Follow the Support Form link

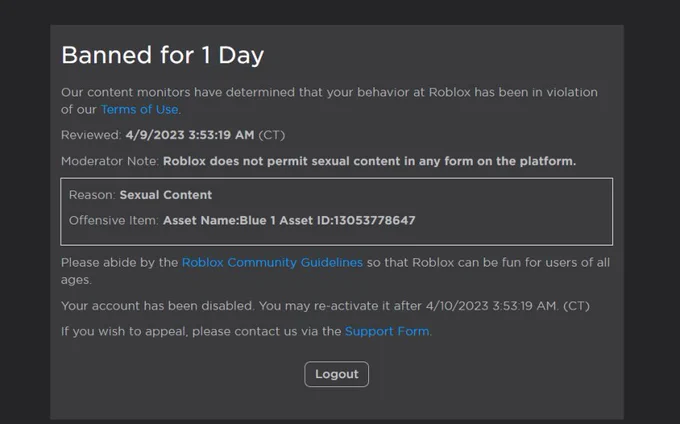[x=387, y=331]
